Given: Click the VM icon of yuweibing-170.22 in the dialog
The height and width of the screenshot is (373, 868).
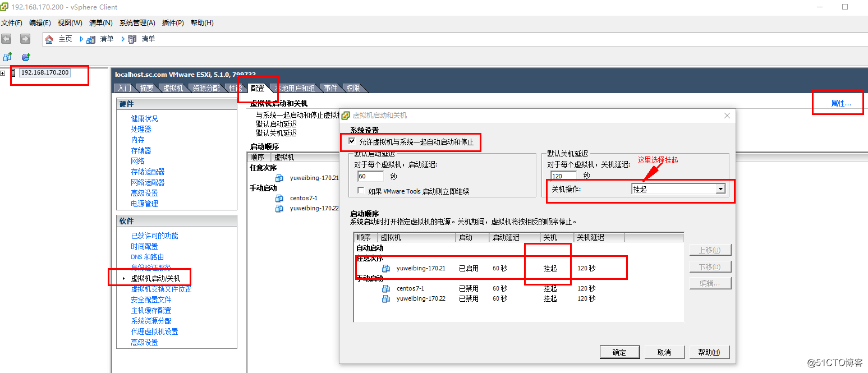Looking at the screenshot, I should [386, 298].
